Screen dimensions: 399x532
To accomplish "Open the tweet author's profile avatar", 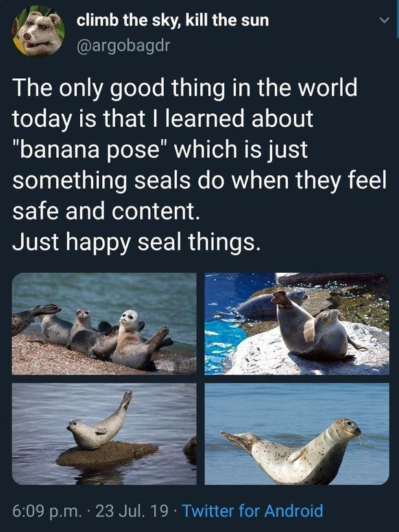I will click(38, 32).
